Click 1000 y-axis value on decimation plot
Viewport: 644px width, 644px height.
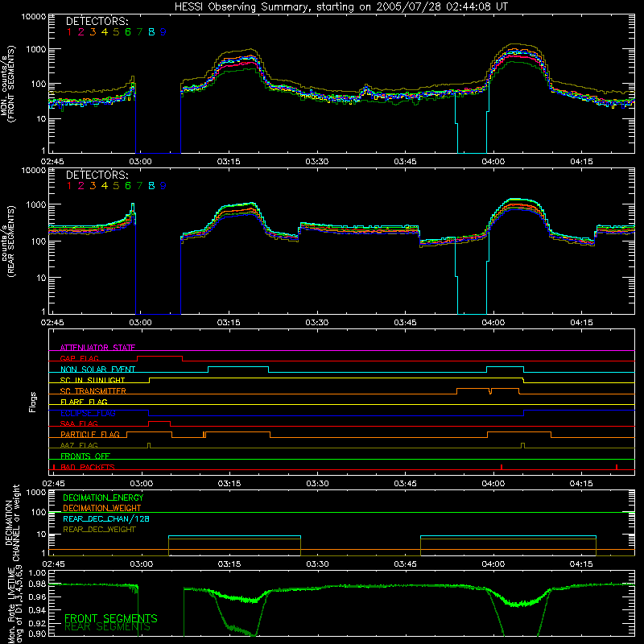click(36, 492)
